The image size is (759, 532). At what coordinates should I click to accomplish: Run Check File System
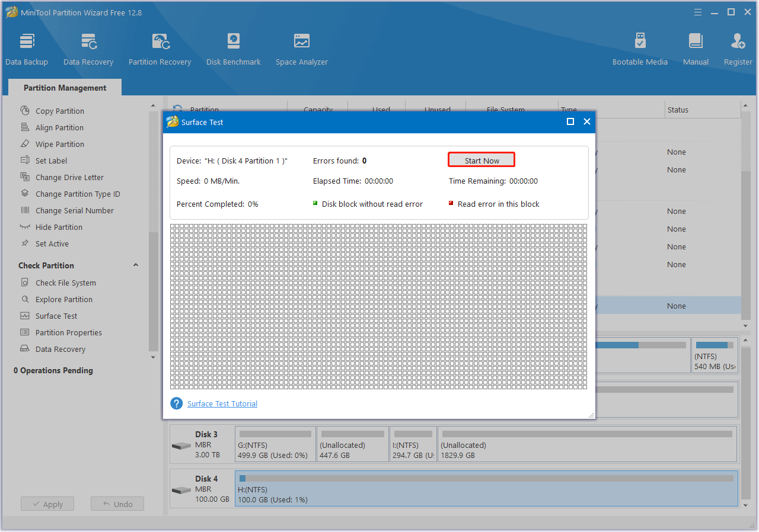pos(66,283)
